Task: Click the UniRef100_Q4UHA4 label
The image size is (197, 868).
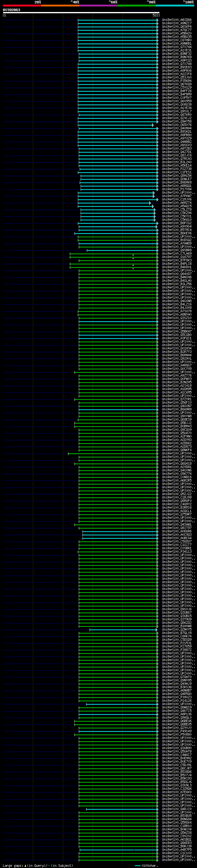Action: click(x=177, y=128)
